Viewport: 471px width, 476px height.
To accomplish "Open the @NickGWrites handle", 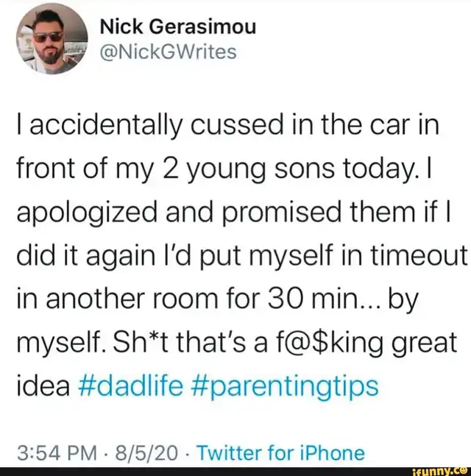I will coord(168,52).
